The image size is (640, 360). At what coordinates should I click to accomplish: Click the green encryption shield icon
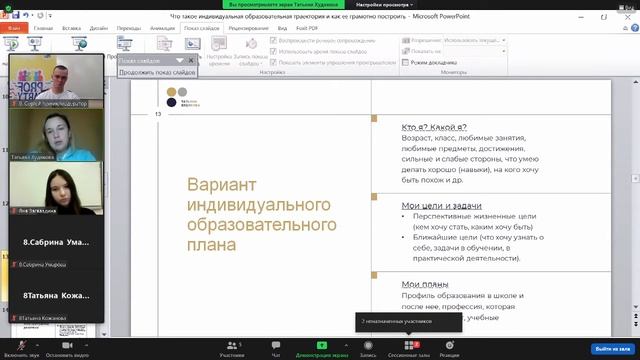point(8,7)
